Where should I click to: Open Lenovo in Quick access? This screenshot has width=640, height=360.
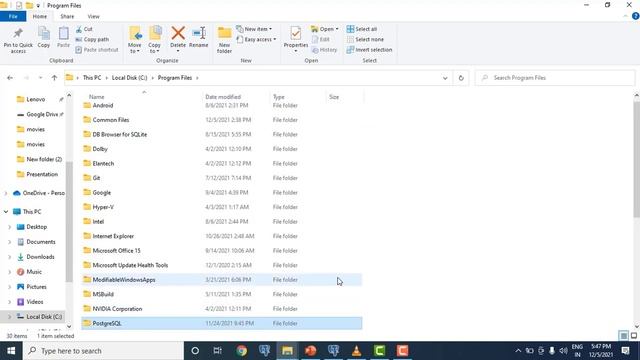pyautogui.click(x=36, y=99)
